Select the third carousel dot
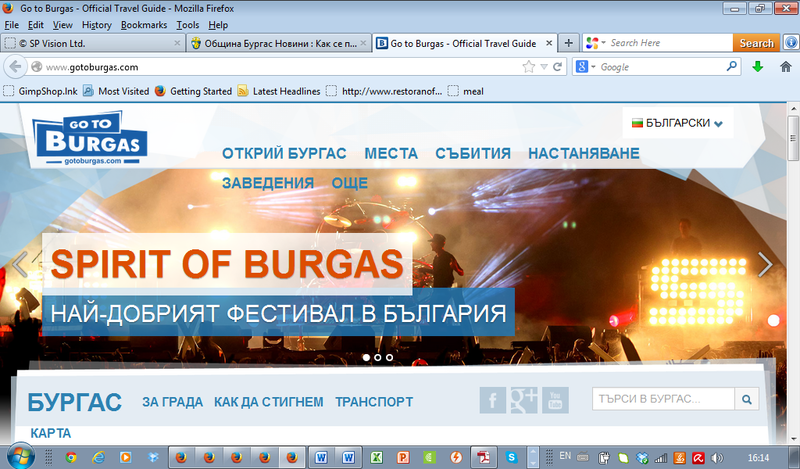This screenshot has height=469, width=800. pyautogui.click(x=389, y=357)
